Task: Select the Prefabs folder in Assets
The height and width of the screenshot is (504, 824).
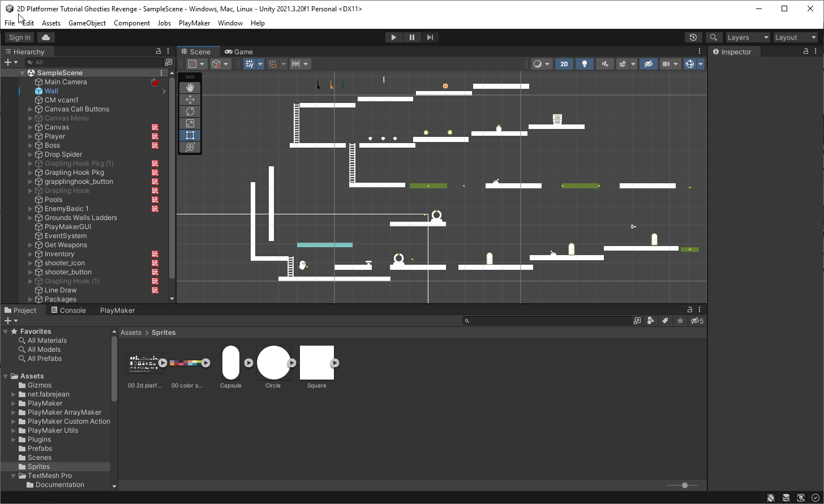Action: pos(40,449)
